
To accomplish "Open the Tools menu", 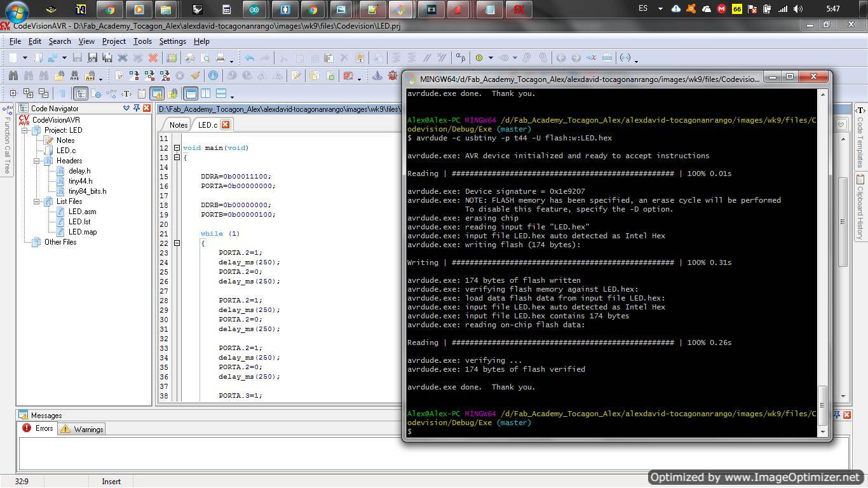I will 142,41.
